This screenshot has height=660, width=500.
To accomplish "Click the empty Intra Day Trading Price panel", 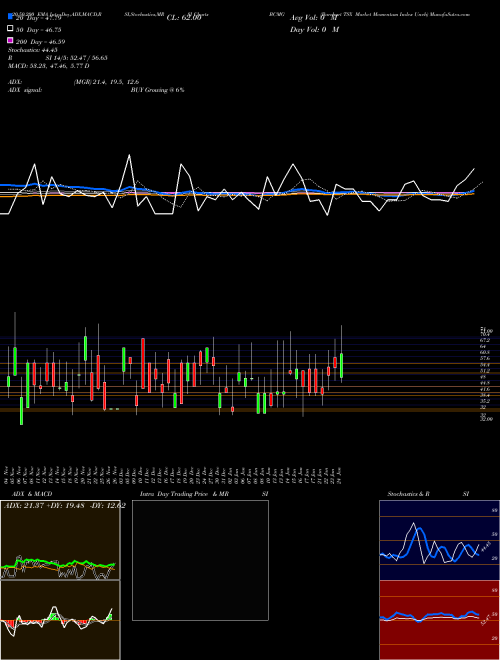I will 200,560.
